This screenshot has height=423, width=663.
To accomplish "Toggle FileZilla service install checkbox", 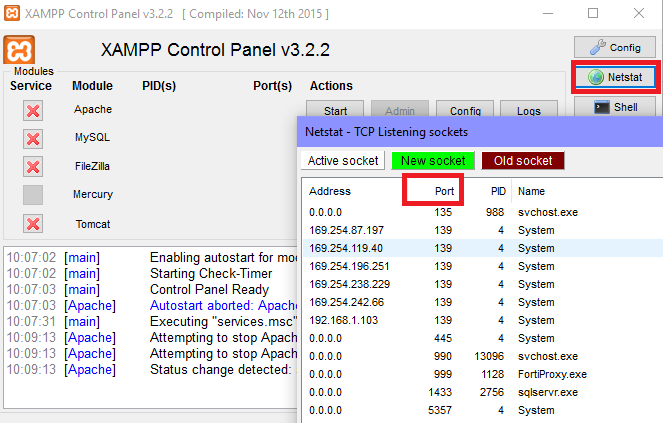I will pos(33,166).
